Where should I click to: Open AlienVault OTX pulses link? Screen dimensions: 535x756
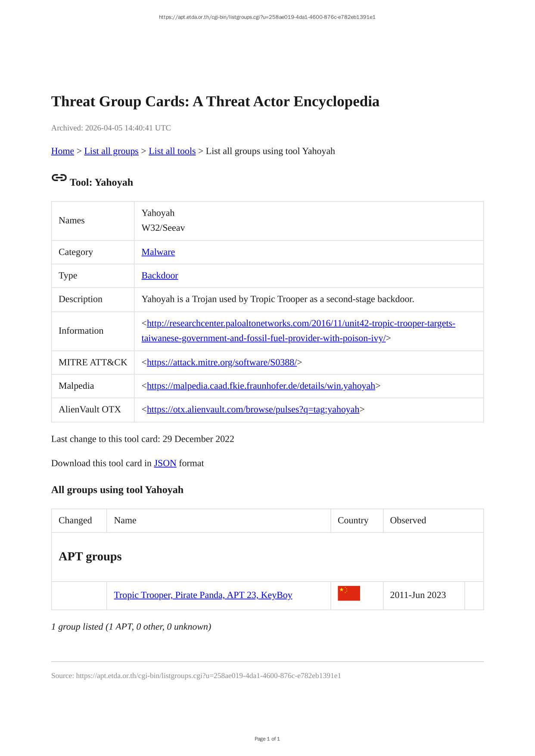pyautogui.click(x=253, y=409)
